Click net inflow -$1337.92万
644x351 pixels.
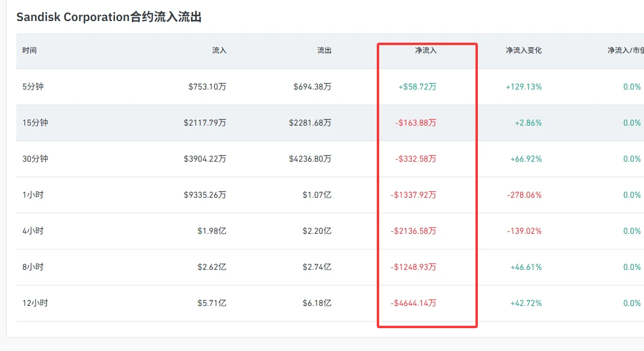click(413, 195)
